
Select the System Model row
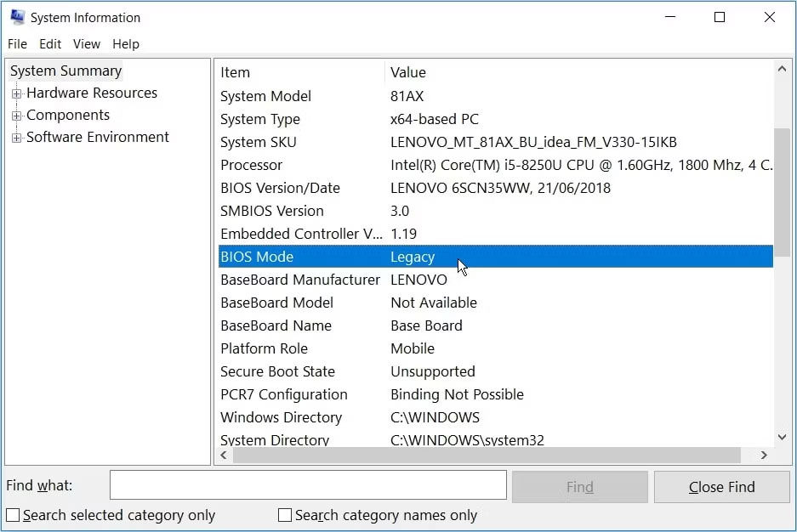point(496,96)
